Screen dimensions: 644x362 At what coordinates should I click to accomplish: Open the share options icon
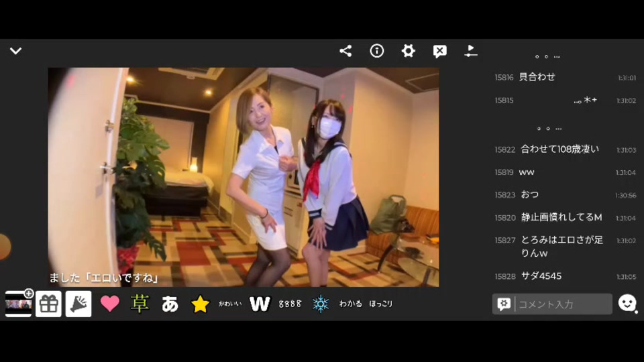(345, 51)
